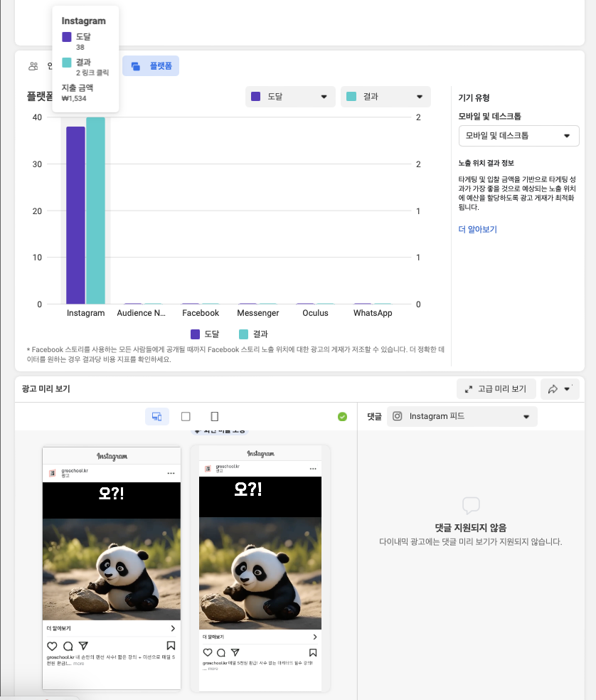Select the mobile-only preview icon
Screen dimensions: 596x700
(215, 417)
